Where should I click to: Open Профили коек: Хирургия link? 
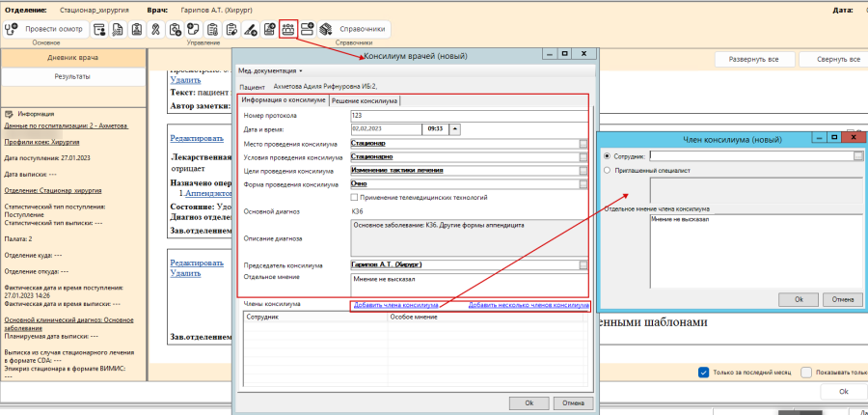tap(41, 142)
